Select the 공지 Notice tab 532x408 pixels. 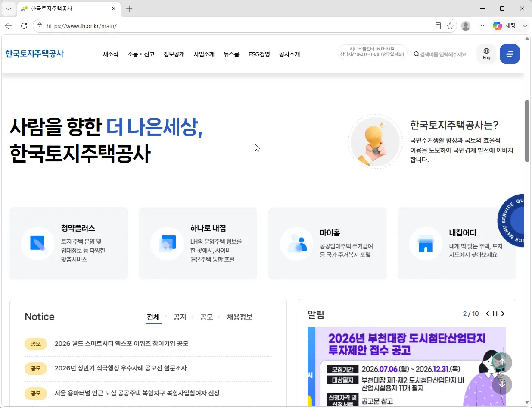pyautogui.click(x=180, y=317)
